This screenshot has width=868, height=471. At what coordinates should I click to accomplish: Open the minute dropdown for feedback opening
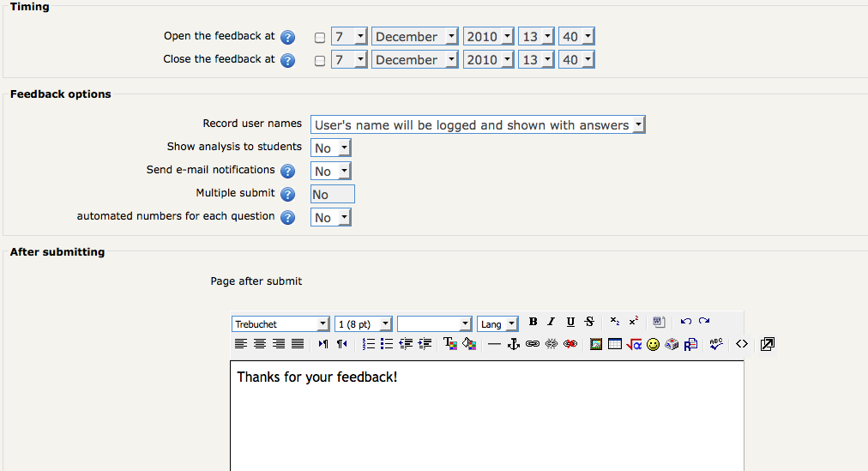(576, 37)
